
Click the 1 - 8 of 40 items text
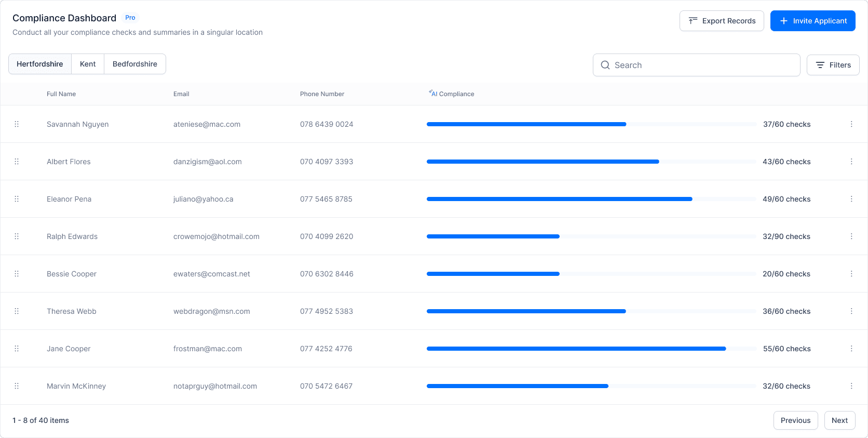point(41,420)
